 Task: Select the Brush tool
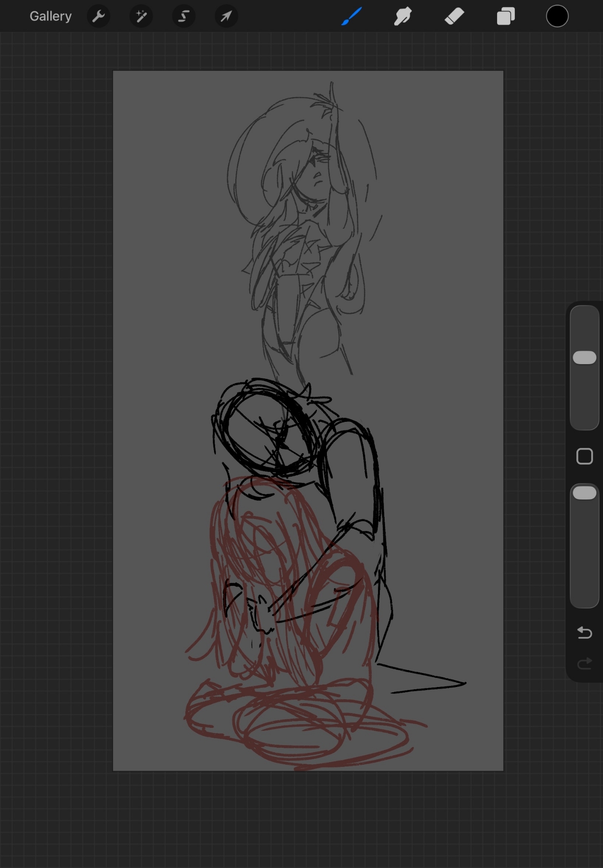[352, 16]
